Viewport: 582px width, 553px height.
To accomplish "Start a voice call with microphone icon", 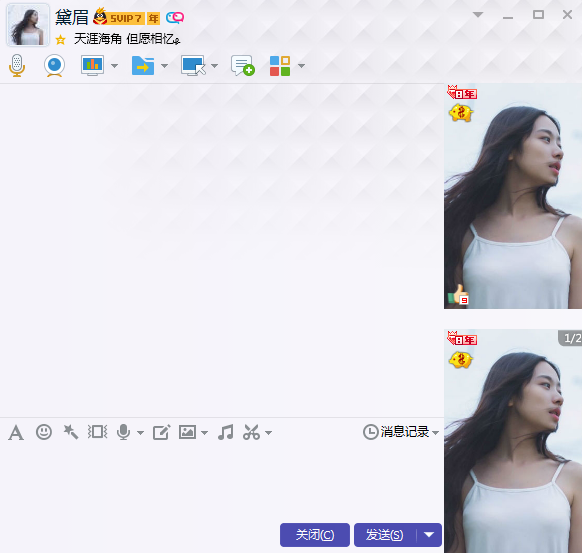I will click(x=17, y=66).
